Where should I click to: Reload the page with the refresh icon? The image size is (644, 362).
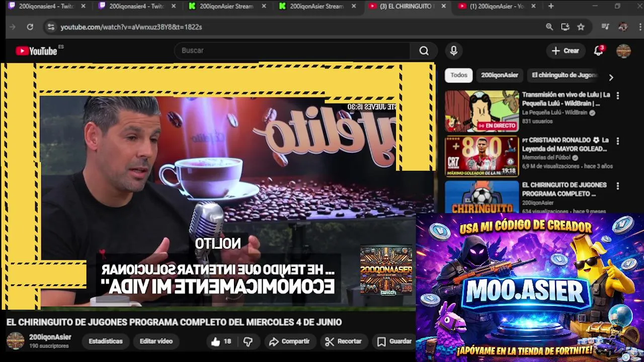click(x=30, y=27)
